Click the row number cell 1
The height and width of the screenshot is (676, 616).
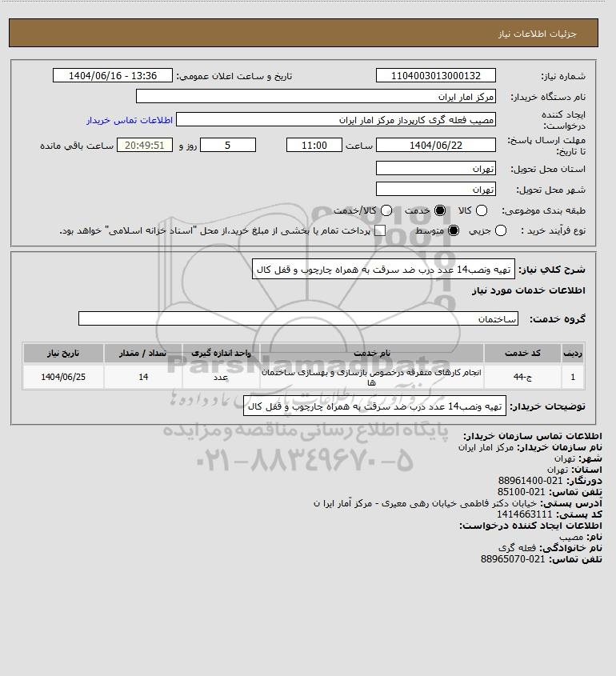[573, 377]
